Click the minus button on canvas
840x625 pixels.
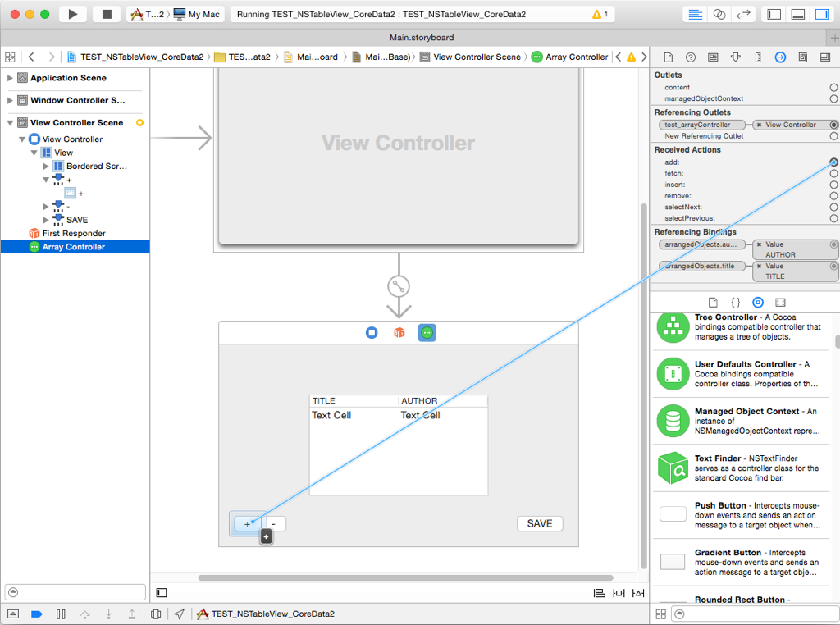[x=274, y=524]
